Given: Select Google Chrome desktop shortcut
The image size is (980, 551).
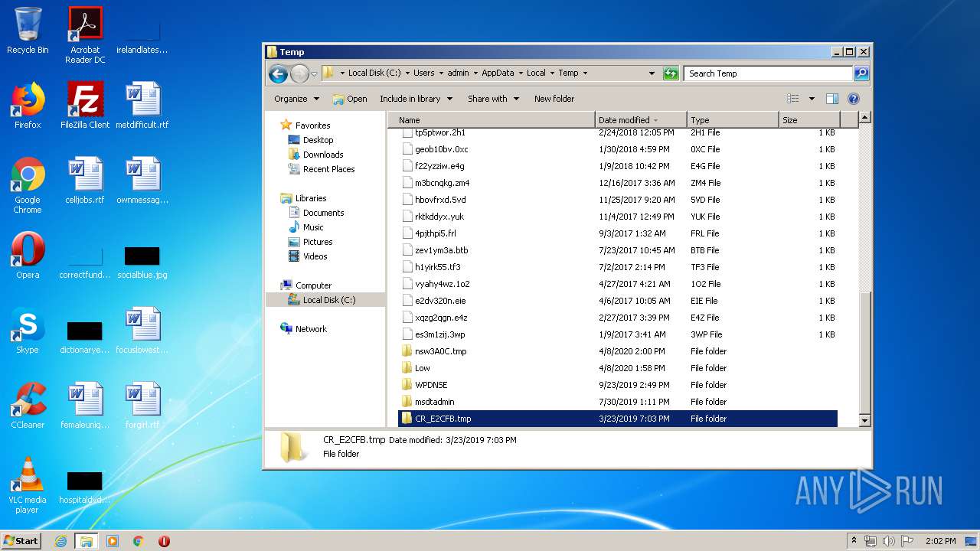Looking at the screenshot, I should pos(28,185).
